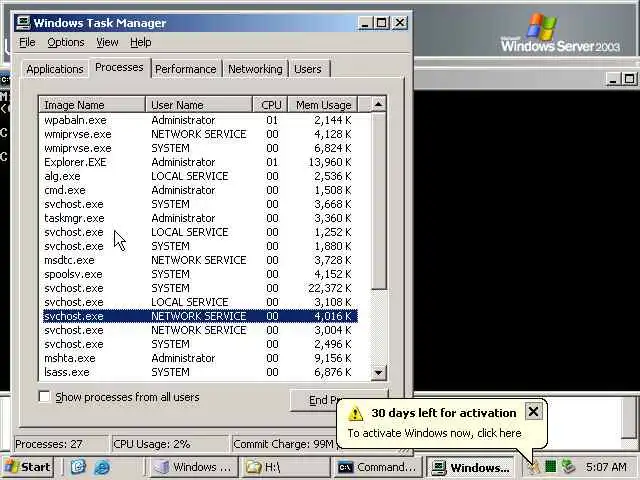Minimize the Windows Task Manager window
This screenshot has width=640, height=480.
pos(364,23)
